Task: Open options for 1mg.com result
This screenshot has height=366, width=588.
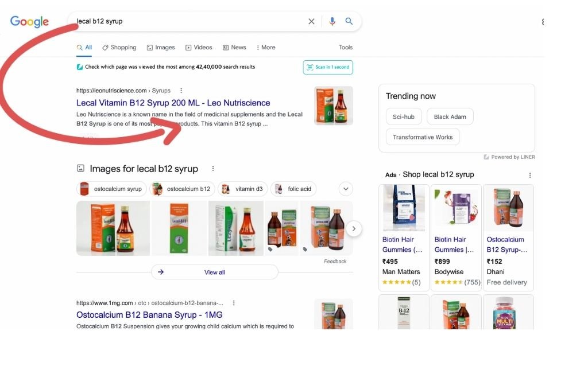Action: pyautogui.click(x=234, y=303)
